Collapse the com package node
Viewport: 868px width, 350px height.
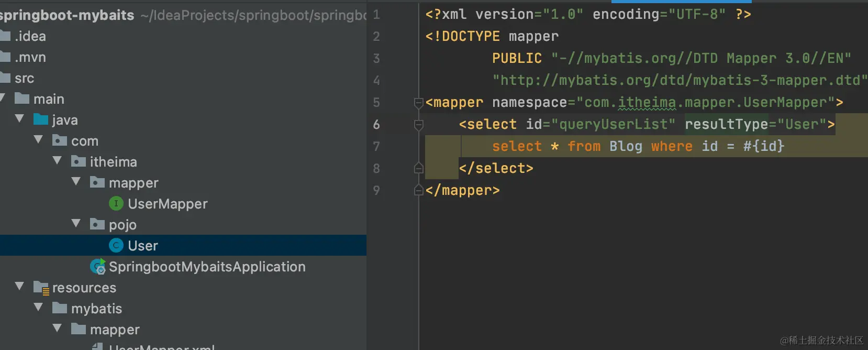pyautogui.click(x=38, y=140)
